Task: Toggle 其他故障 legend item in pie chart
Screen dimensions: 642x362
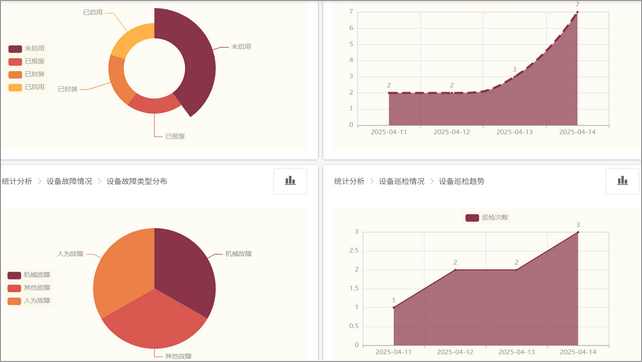Action: pos(29,288)
